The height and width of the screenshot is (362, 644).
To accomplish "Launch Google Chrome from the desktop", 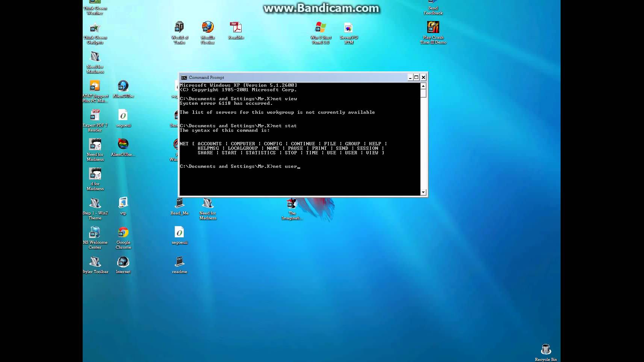I will (123, 232).
